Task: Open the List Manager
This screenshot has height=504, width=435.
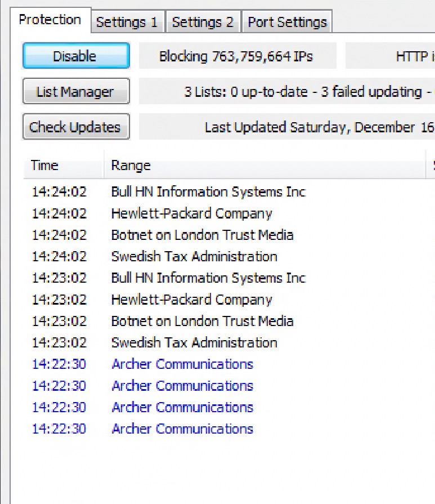Action: coord(75,92)
